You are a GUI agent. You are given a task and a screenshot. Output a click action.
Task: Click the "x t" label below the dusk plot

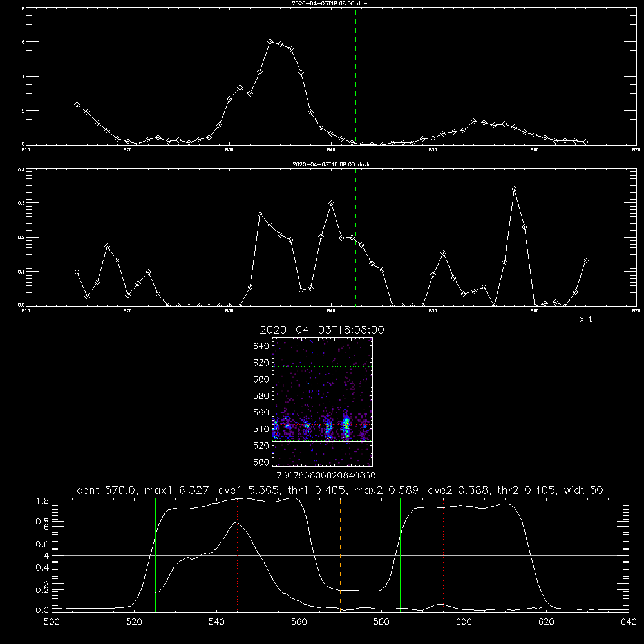(586, 319)
